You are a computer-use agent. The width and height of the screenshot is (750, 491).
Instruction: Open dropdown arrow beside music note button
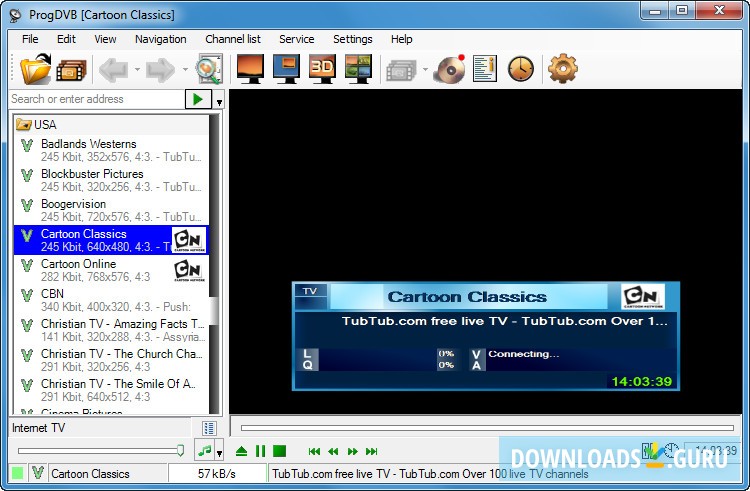[220, 454]
